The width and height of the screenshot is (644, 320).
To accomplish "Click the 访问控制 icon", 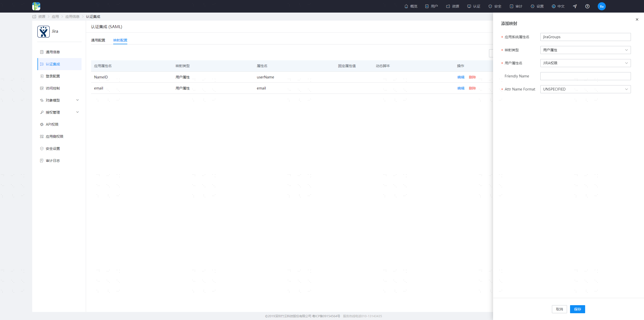I will [42, 88].
